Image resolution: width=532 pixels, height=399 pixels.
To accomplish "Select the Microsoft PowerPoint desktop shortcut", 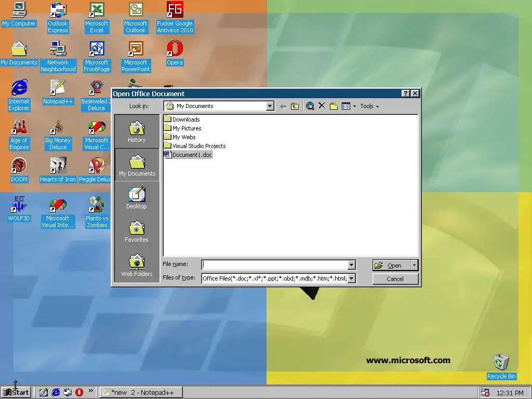I will (x=136, y=57).
